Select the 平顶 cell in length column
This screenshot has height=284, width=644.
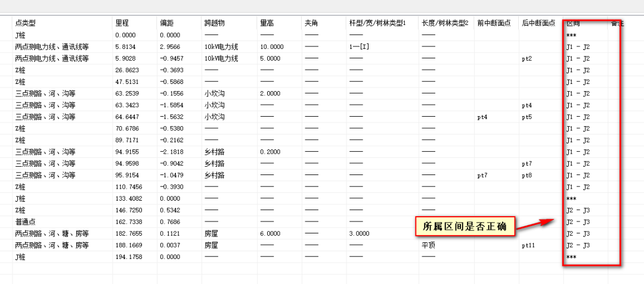(x=429, y=245)
